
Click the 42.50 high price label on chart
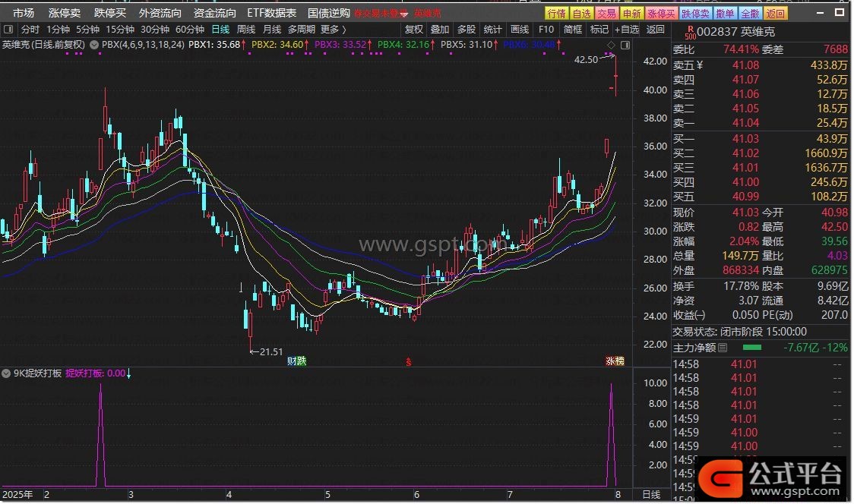tap(586, 59)
